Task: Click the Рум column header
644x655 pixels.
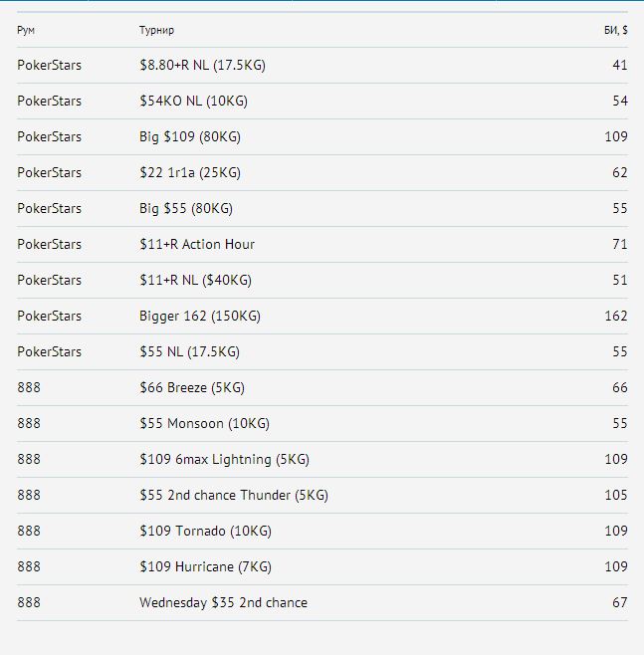Action: tap(26, 30)
